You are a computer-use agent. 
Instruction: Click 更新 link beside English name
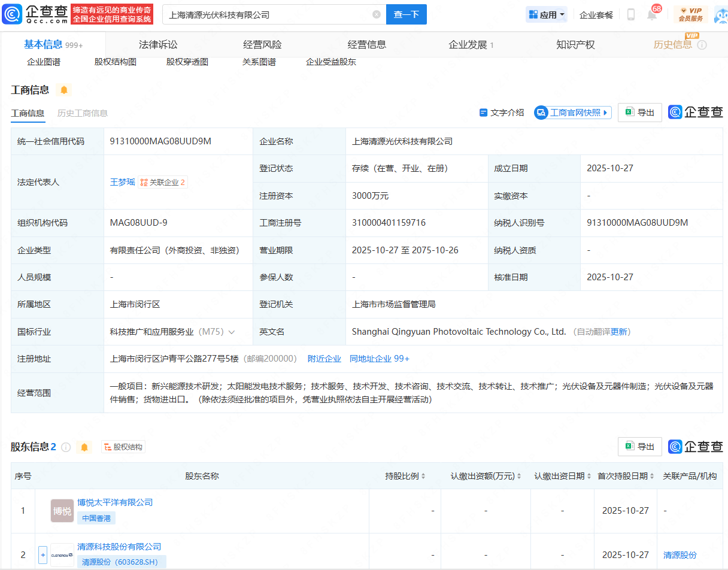(619, 332)
